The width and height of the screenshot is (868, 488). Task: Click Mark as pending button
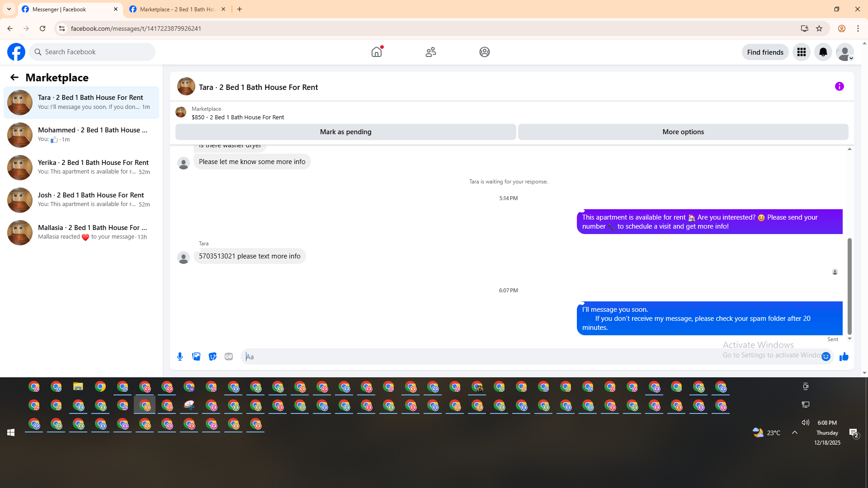click(x=346, y=132)
